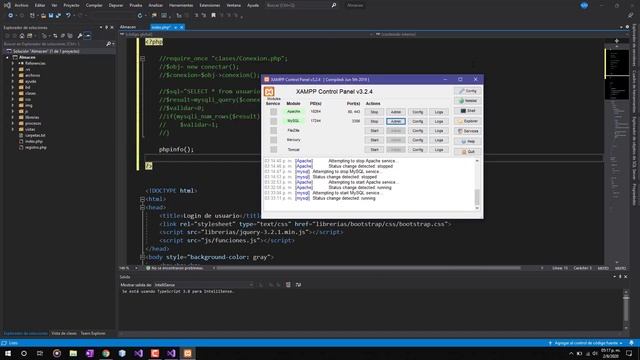Collapse the commented PHP code block fold marker

(142, 59)
